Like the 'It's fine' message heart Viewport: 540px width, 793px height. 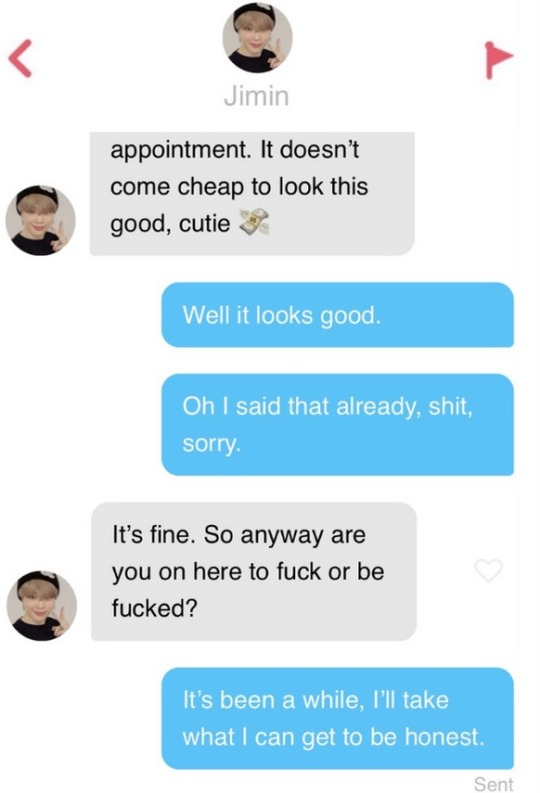pos(488,570)
